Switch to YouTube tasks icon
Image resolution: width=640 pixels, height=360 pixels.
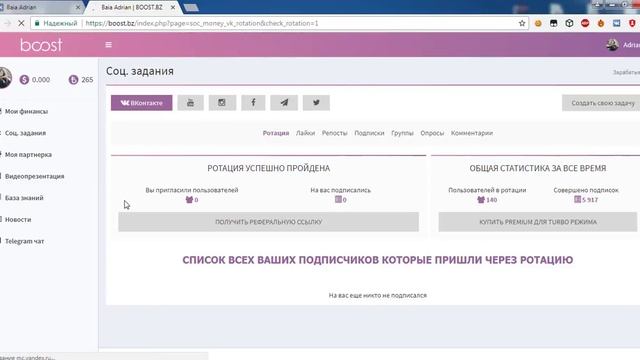(x=191, y=103)
